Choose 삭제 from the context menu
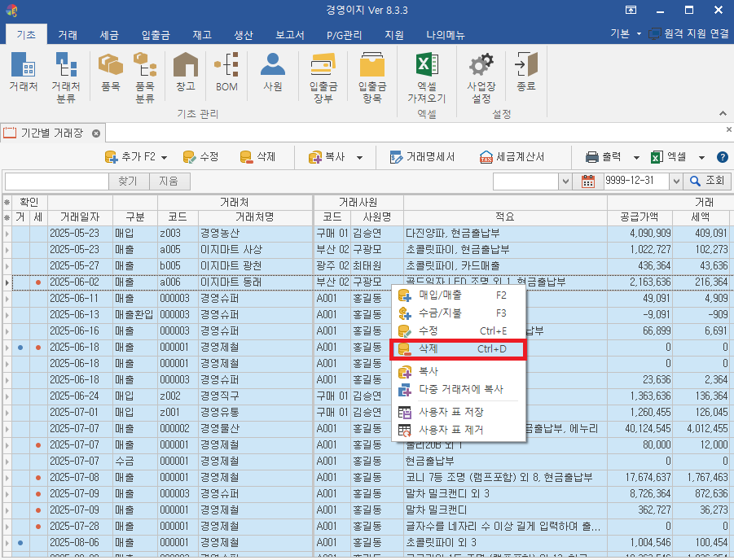The height and width of the screenshot is (560, 734). click(x=457, y=349)
